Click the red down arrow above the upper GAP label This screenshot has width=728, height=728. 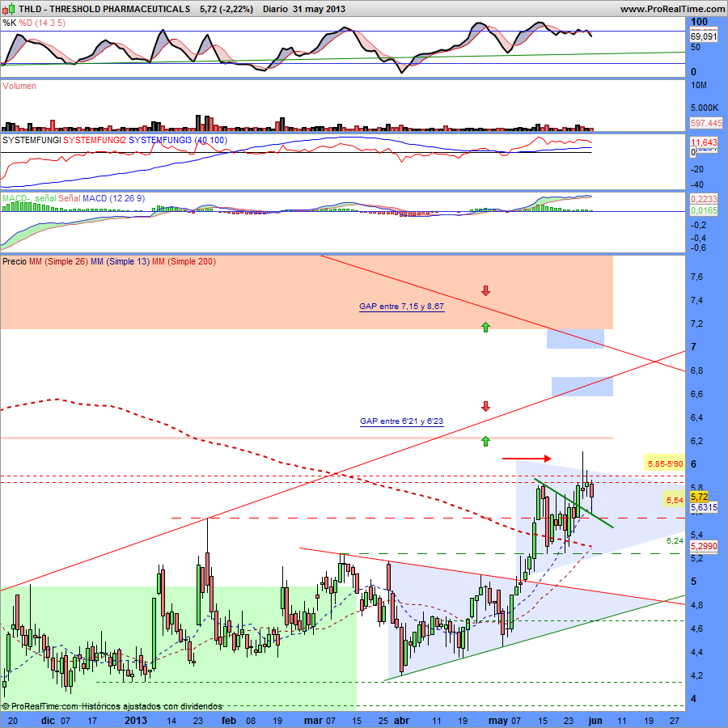coord(485,291)
